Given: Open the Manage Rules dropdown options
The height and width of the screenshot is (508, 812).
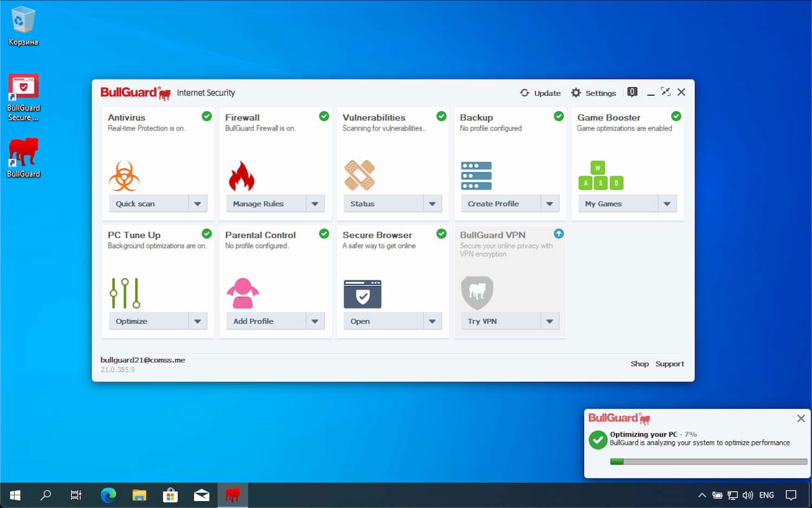Looking at the screenshot, I should (315, 203).
